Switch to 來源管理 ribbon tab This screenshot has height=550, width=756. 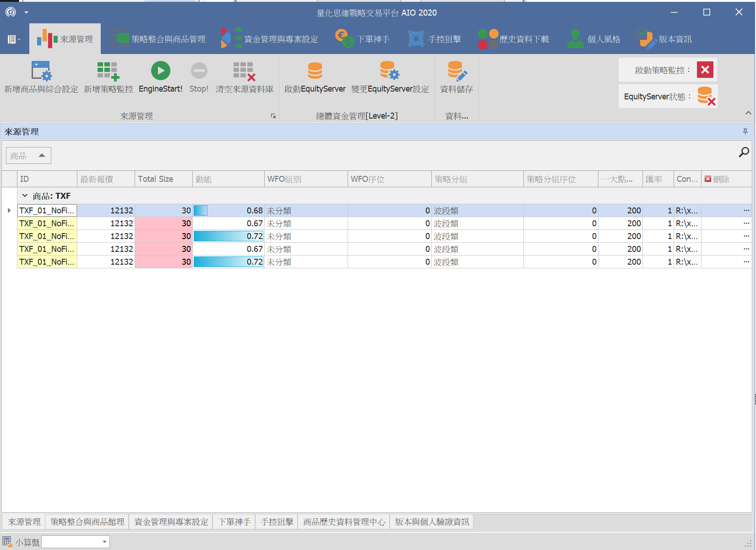65,39
